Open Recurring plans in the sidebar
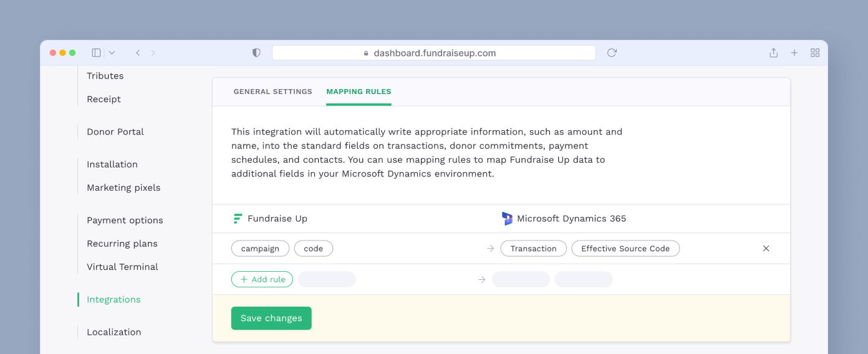Image resolution: width=868 pixels, height=354 pixels. [122, 244]
